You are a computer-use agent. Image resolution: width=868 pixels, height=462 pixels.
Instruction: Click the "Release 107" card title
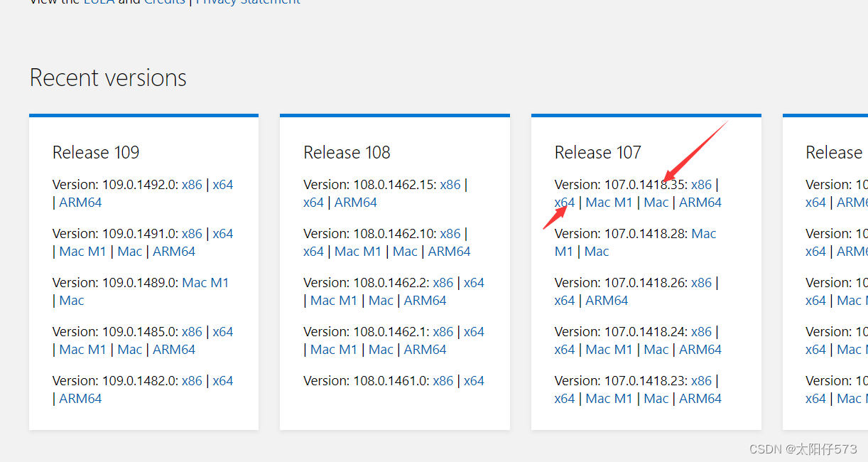[x=598, y=153]
